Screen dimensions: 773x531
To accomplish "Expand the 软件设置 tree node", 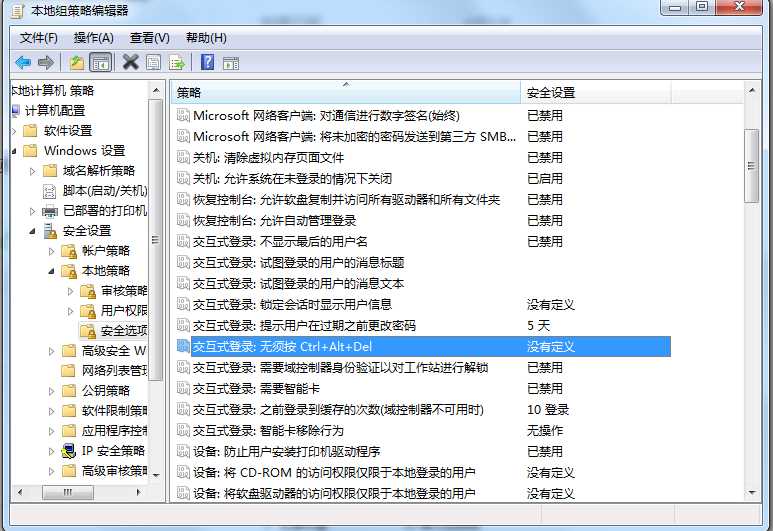I will pos(14,131).
